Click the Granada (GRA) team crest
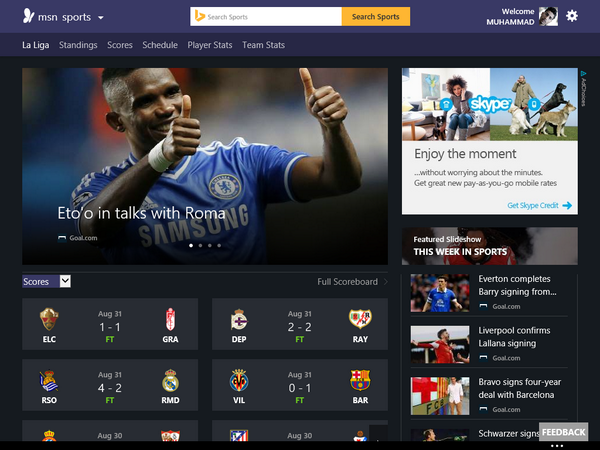The height and width of the screenshot is (450, 600). 170,319
